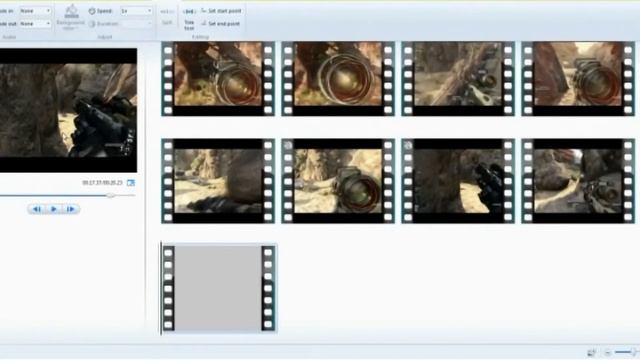This screenshot has width=640, height=360.
Task: Click the Background color button
Action: point(71,18)
